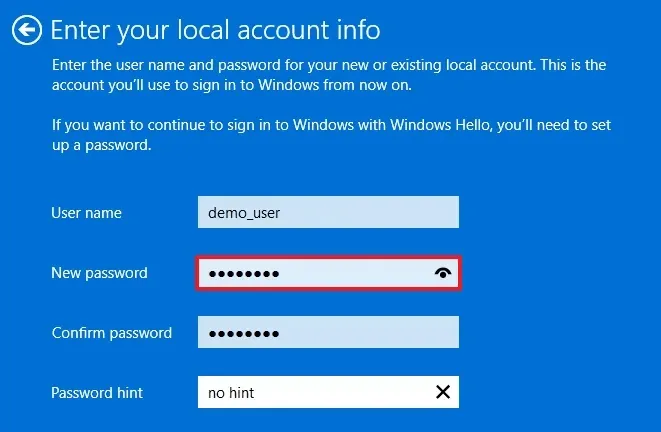Select the Confirm password field
The height and width of the screenshot is (432, 661).
(x=328, y=333)
